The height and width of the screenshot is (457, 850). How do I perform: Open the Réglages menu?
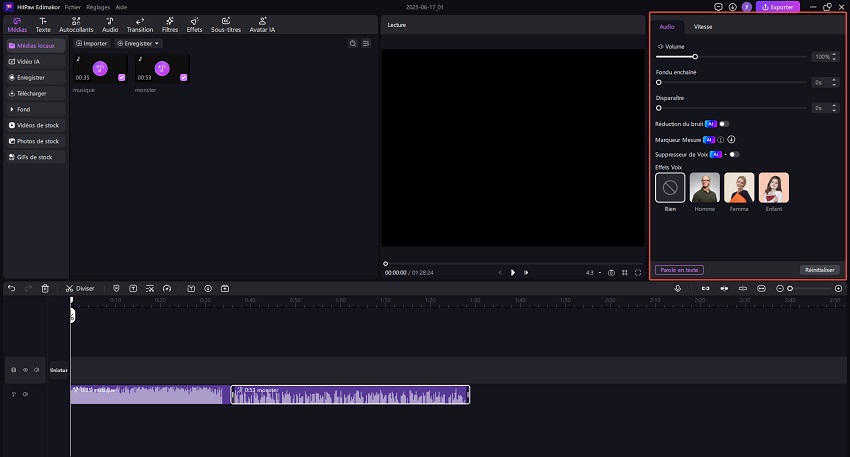(98, 7)
